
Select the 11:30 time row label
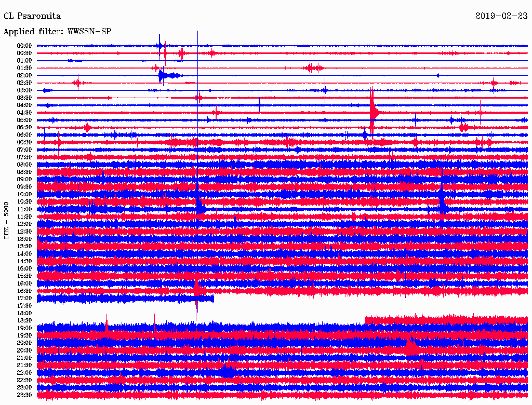(x=24, y=217)
